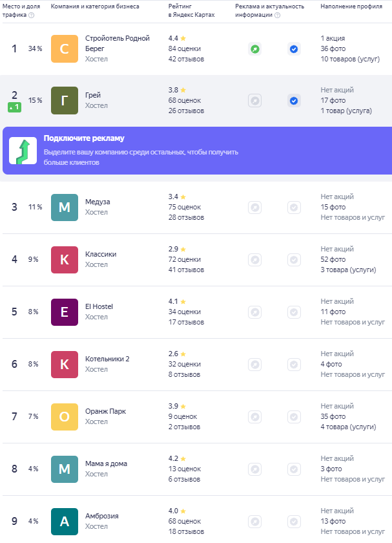This screenshot has width=392, height=543.
Task: Open company Стройотель Родной Берег
Action: point(118,43)
